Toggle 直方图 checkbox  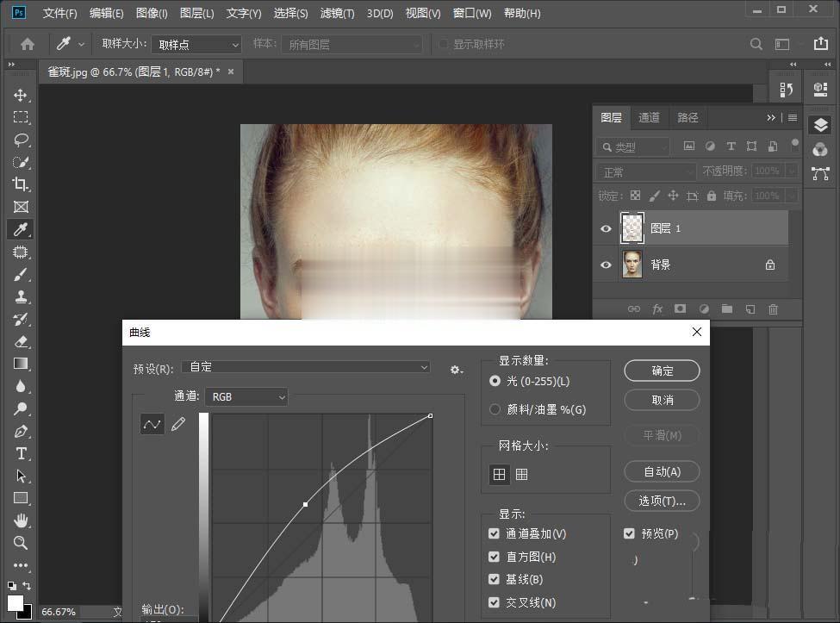pos(494,557)
